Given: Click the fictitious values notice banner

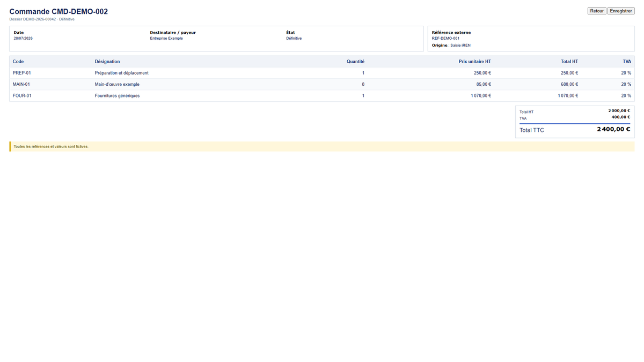Looking at the screenshot, I should point(322,146).
